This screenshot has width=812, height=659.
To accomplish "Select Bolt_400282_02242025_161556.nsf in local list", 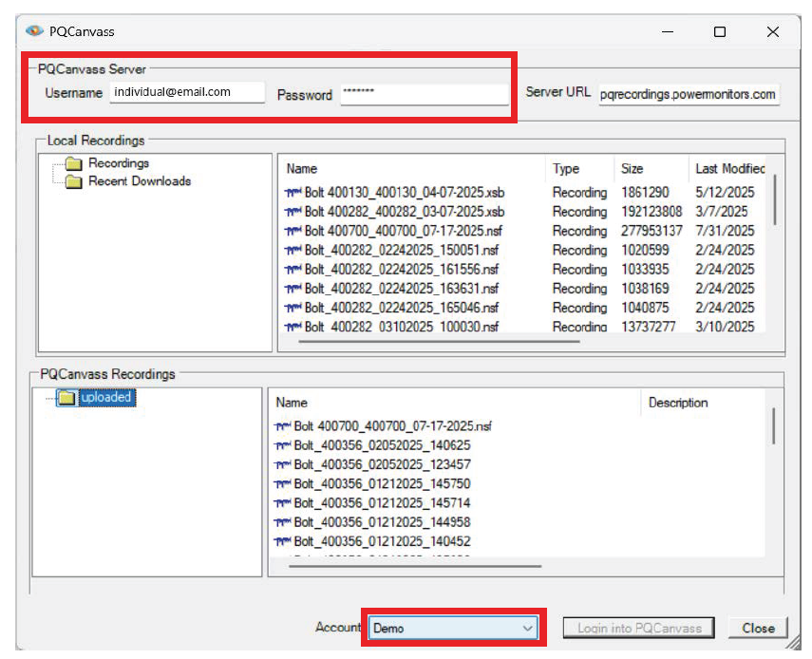I will pos(402,270).
